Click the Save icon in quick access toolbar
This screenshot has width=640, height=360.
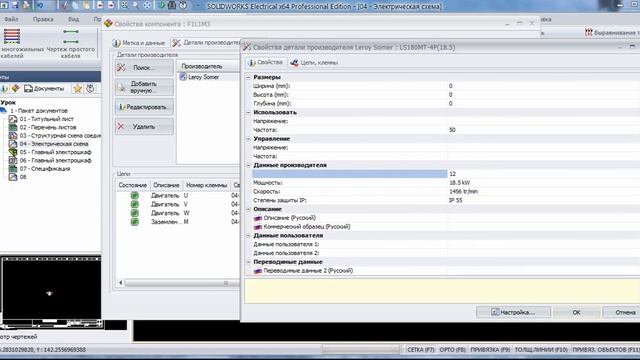click(x=15, y=5)
